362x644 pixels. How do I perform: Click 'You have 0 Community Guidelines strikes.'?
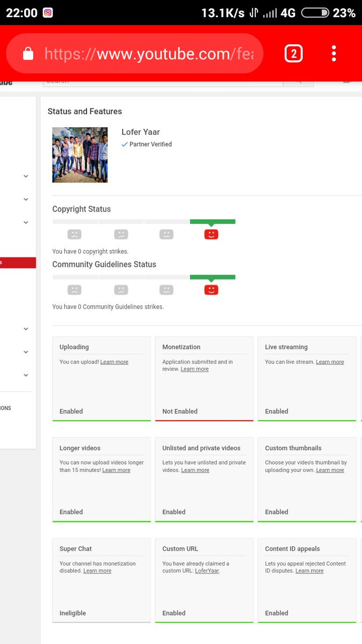(108, 307)
